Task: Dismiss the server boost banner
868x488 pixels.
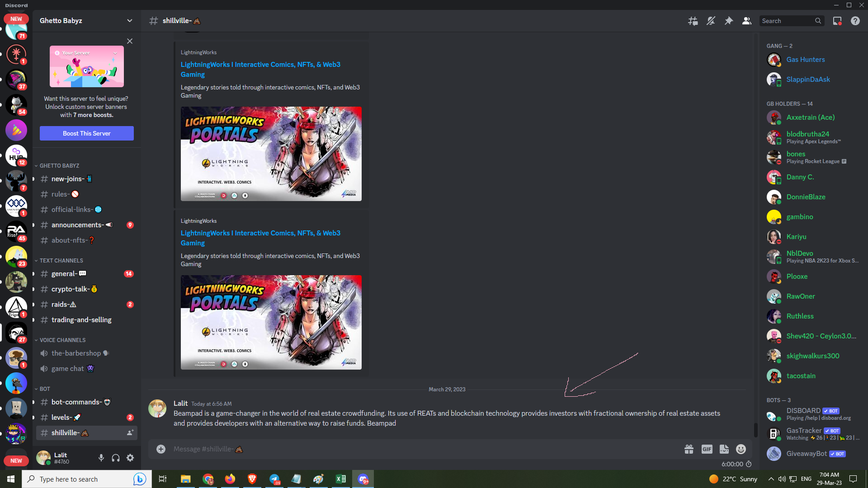Action: 130,41
